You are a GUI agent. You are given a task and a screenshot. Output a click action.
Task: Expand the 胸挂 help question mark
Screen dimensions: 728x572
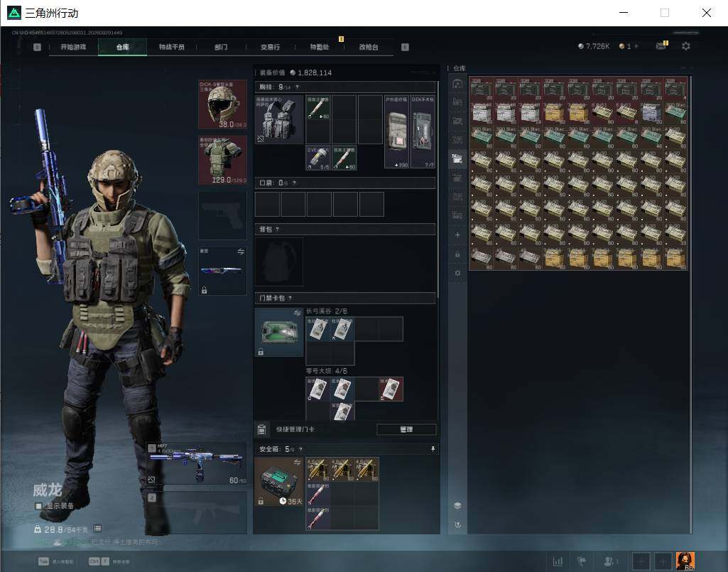click(297, 87)
